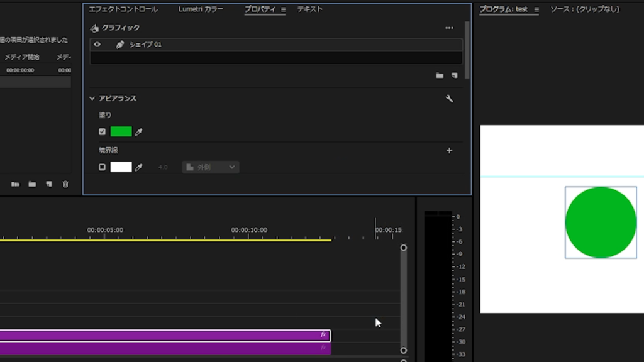Viewport: 644px width, 362px height.
Task: Click the new layer icon in グラフィック
Action: [x=454, y=75]
